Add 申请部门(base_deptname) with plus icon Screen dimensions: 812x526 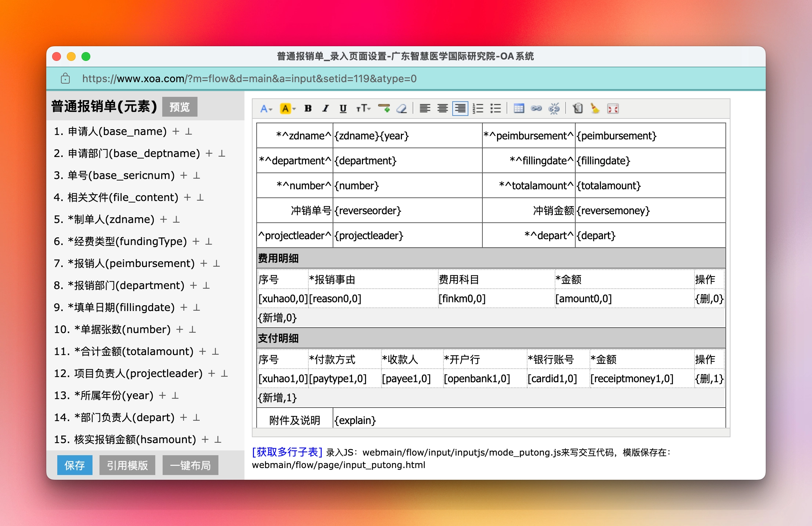coord(209,153)
